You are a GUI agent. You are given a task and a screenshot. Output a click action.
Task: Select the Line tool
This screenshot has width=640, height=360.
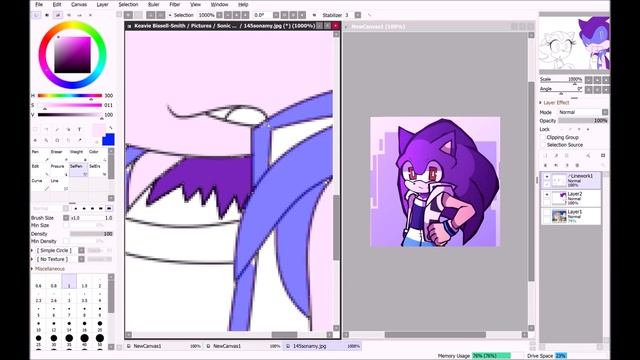click(58, 184)
